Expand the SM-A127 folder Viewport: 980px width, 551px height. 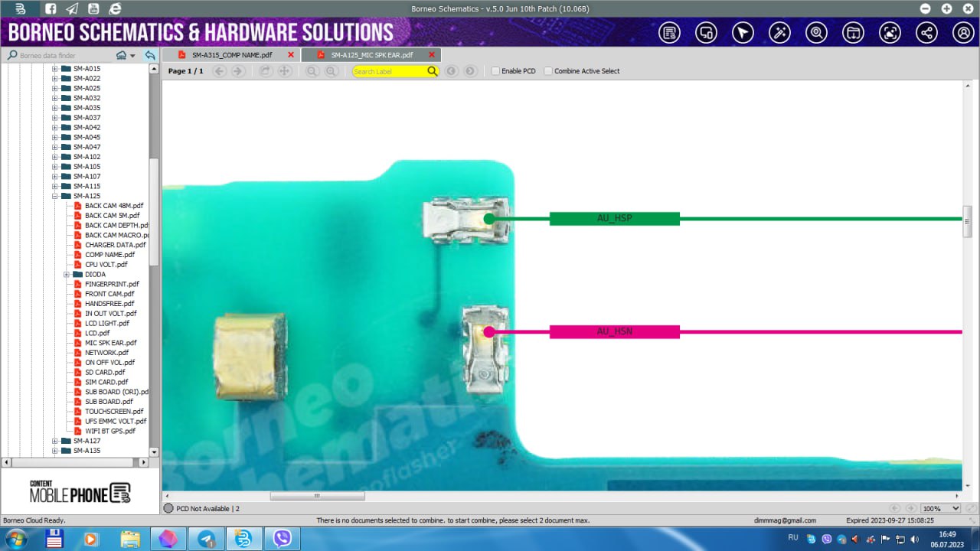tap(55, 441)
